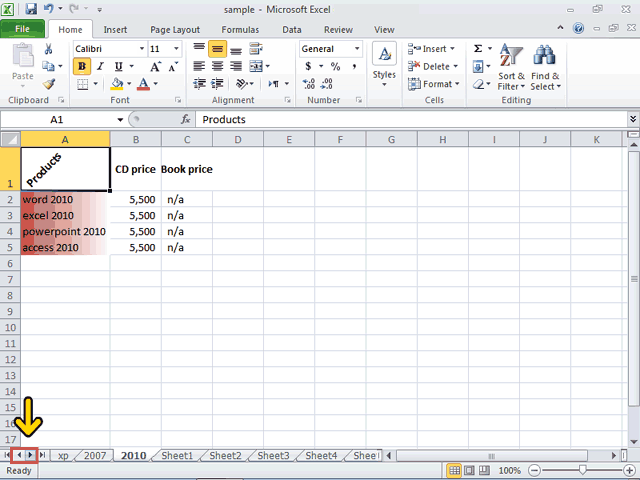Click Zoom In plus button
Viewport: 640px width, 480px height.
coord(629,471)
